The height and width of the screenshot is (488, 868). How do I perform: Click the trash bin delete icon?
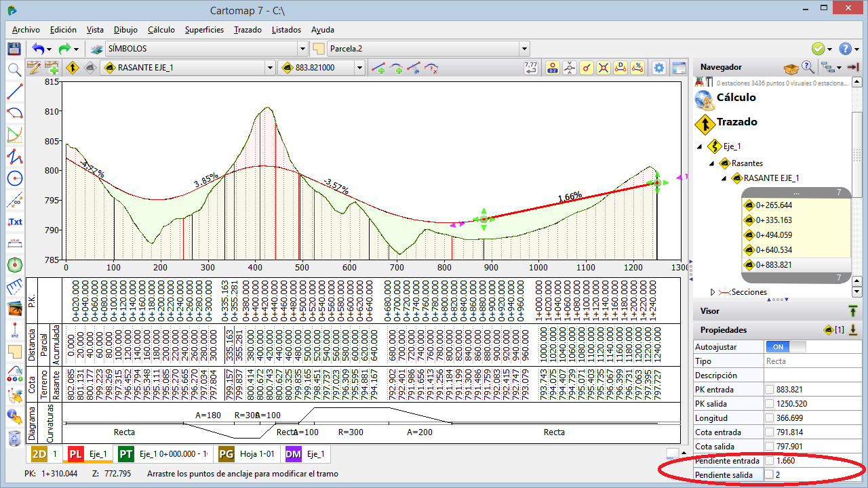pyautogui.click(x=14, y=439)
